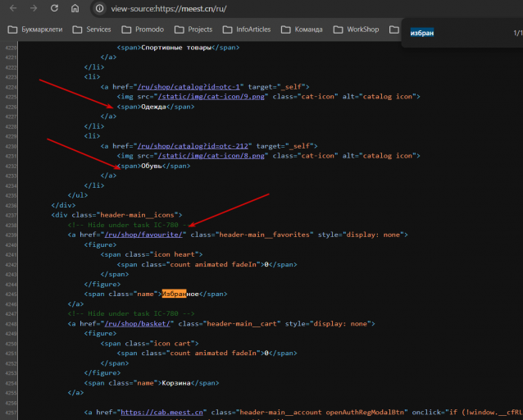Open the Projects bookmarks folder
The width and height of the screenshot is (523, 420).
(193, 30)
